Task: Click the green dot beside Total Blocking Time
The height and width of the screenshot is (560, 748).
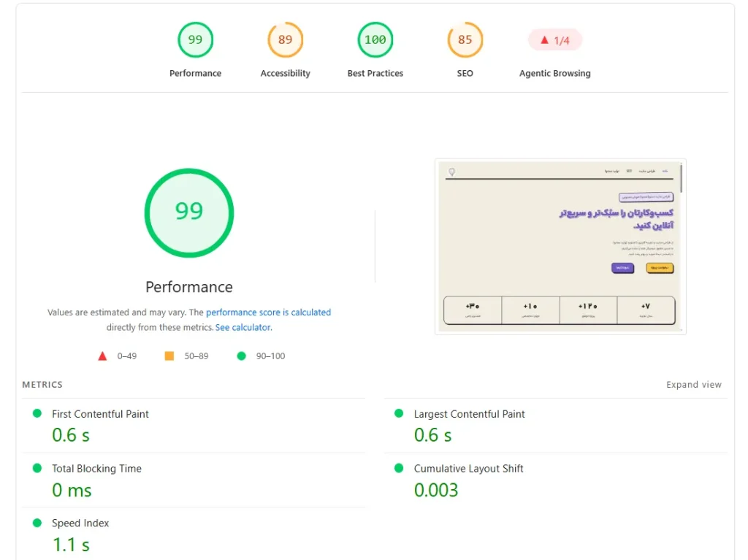Action: (x=37, y=468)
